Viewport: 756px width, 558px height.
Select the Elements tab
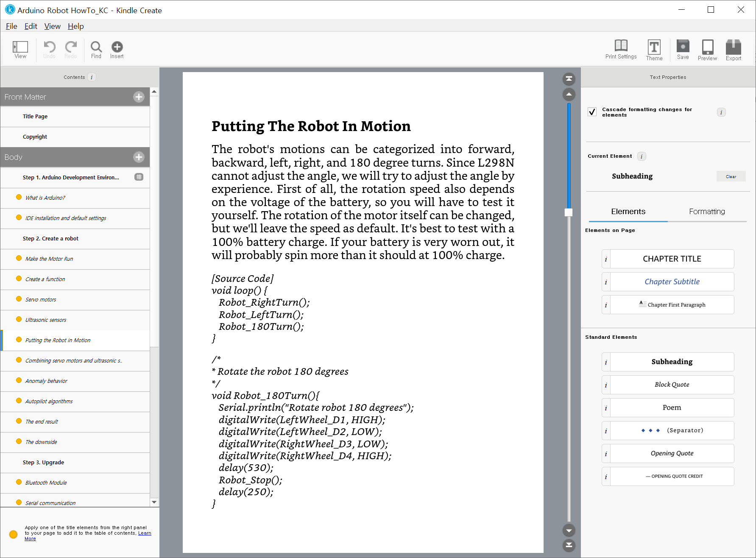(x=628, y=212)
